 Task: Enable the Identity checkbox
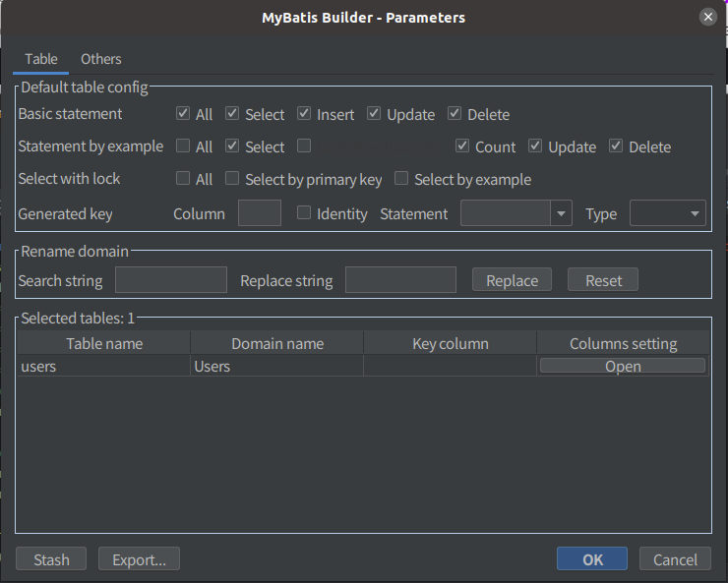coord(304,213)
